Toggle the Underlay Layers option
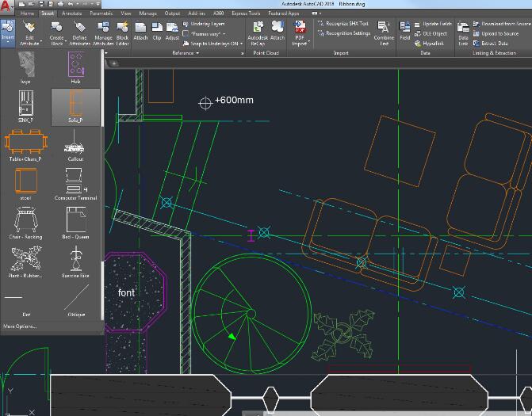532x416 pixels. pyautogui.click(x=206, y=24)
